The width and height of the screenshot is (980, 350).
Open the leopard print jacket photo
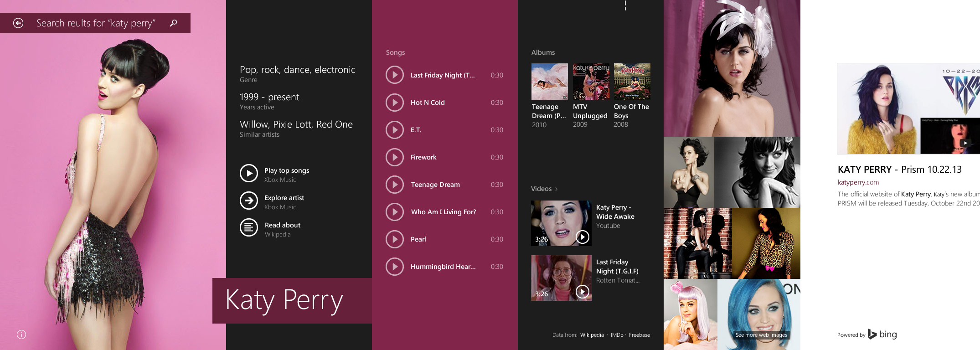click(766, 243)
